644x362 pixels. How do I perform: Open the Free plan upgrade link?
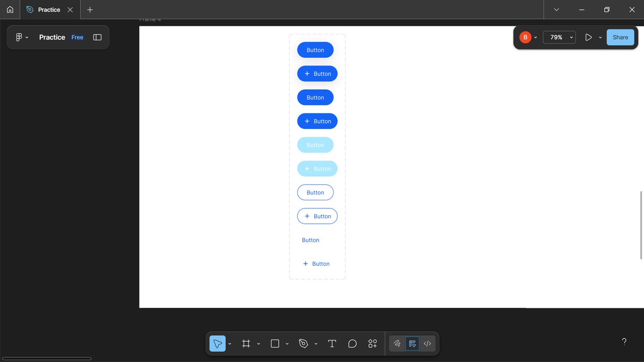[77, 37]
